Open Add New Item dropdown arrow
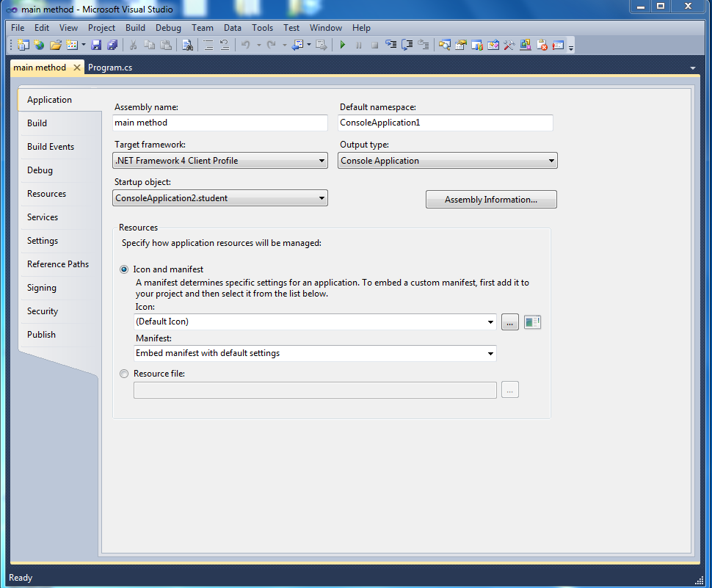Image resolution: width=712 pixels, height=588 pixels. (84, 45)
